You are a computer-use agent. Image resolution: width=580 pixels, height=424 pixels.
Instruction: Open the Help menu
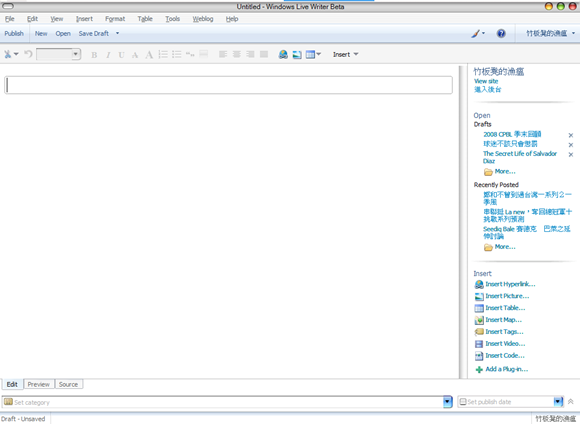(x=232, y=19)
